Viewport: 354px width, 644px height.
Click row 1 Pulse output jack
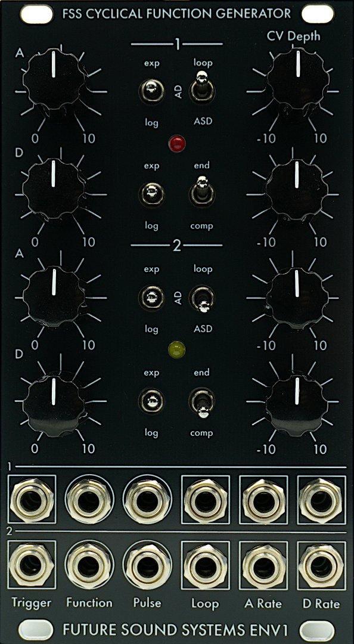click(x=147, y=500)
